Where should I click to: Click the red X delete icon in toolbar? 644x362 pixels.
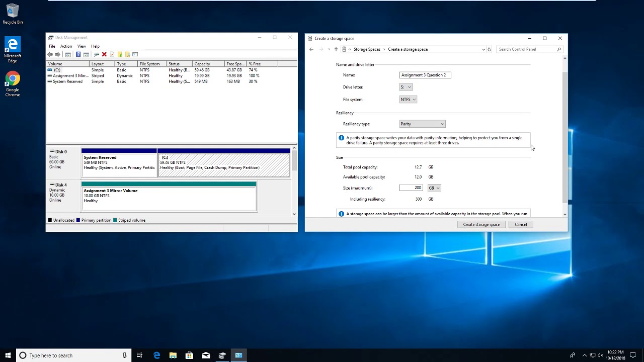(104, 54)
